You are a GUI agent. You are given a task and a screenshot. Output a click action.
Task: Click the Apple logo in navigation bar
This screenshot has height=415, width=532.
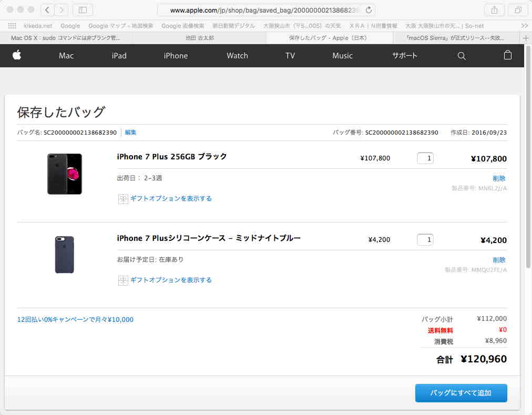[17, 55]
